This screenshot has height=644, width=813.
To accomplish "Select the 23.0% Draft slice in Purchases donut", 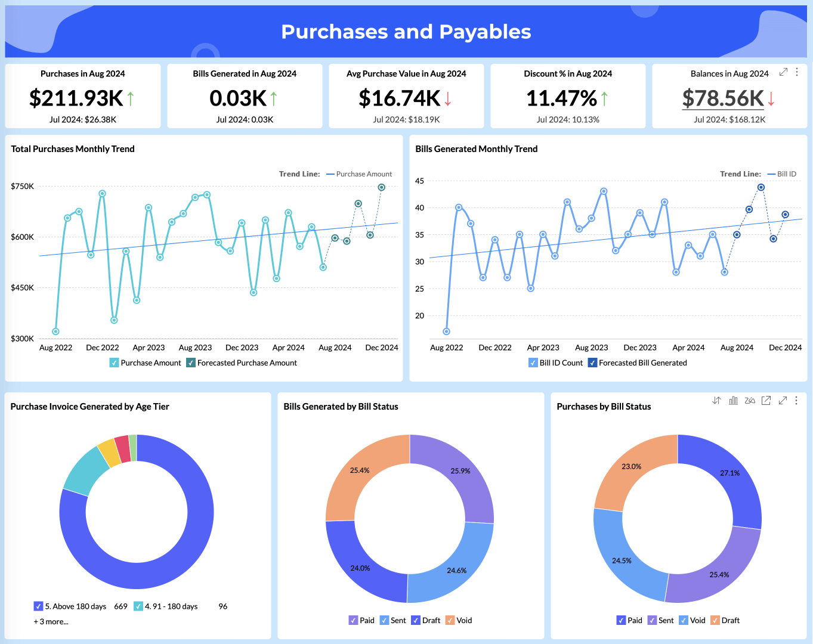I will click(631, 466).
